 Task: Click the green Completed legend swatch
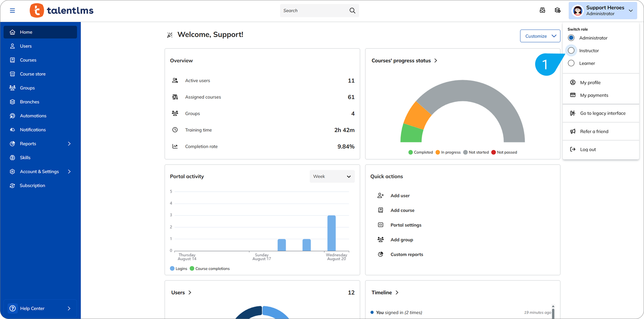click(x=410, y=152)
